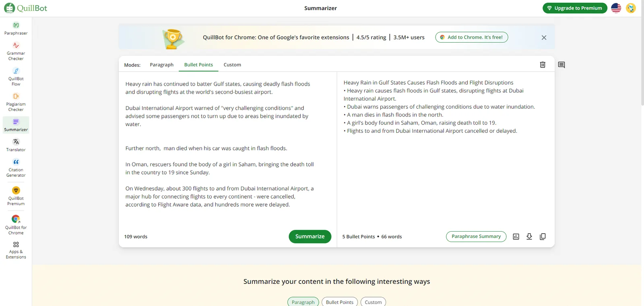Open QuillBot for Chrome sidebar item
644x306 pixels.
click(x=16, y=225)
